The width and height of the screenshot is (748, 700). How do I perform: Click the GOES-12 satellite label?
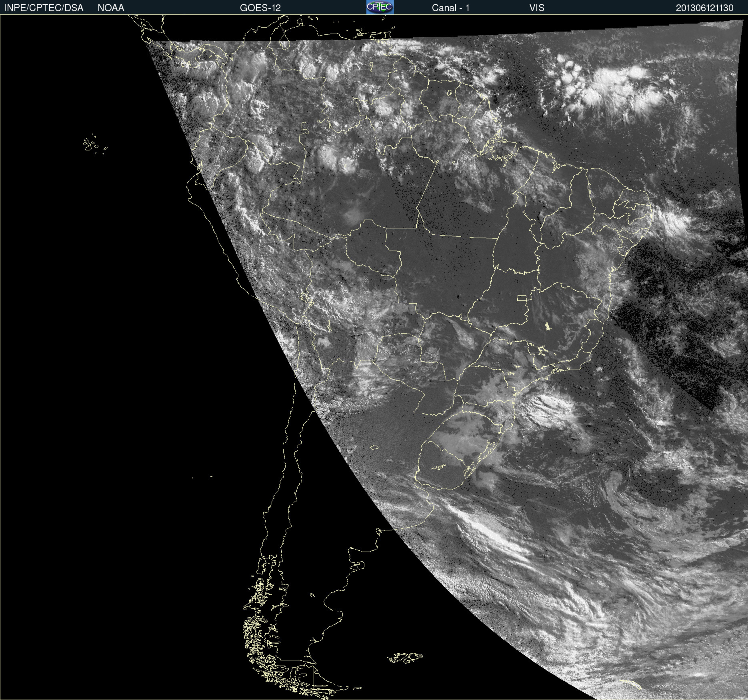tap(260, 8)
